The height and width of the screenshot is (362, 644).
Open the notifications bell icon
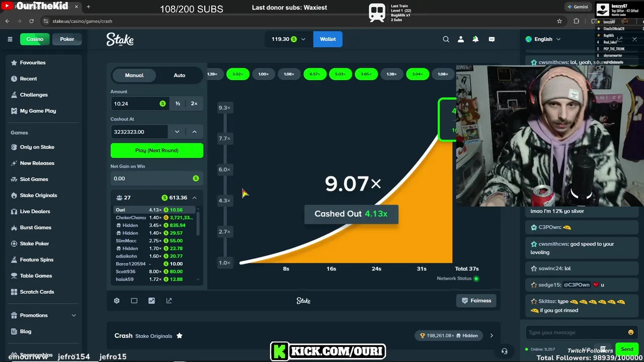click(x=475, y=39)
